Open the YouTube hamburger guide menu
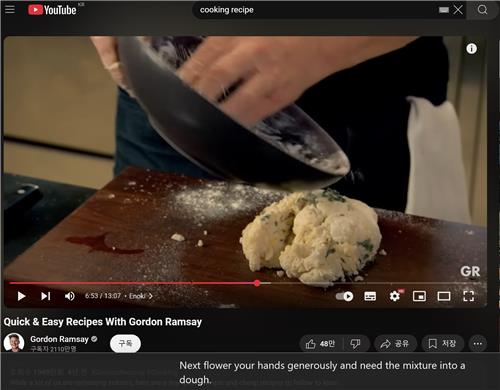This screenshot has width=500, height=390. (x=10, y=9)
